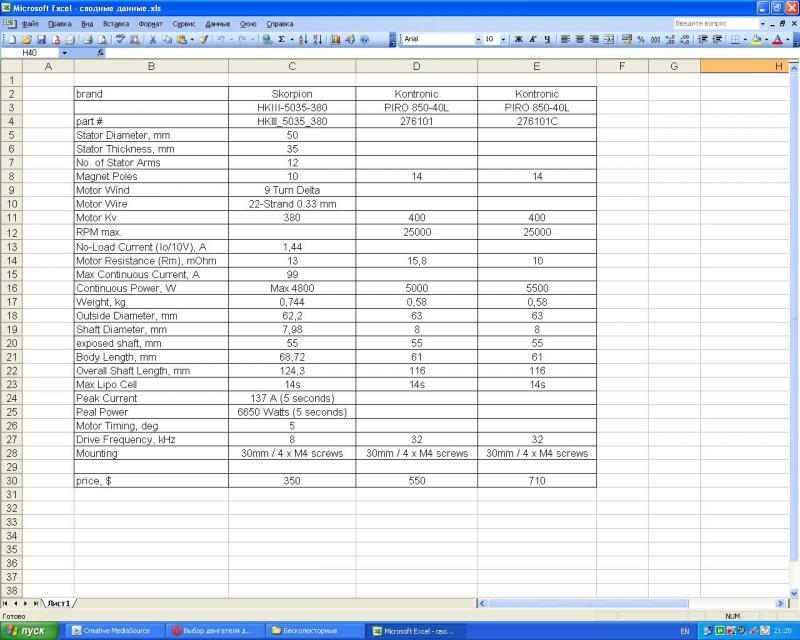The width and height of the screenshot is (800, 640).
Task: Apply percent style with the % icon
Action: pyautogui.click(x=640, y=40)
